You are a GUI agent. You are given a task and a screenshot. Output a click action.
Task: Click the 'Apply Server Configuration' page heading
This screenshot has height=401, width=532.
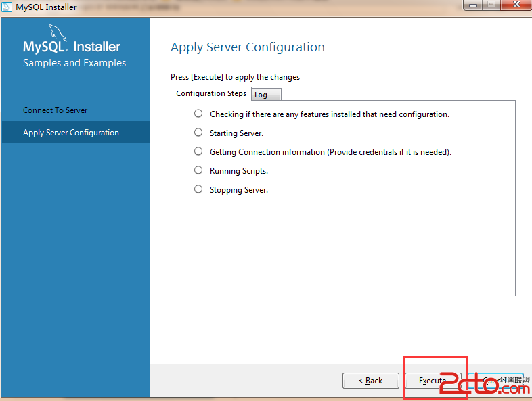[248, 47]
